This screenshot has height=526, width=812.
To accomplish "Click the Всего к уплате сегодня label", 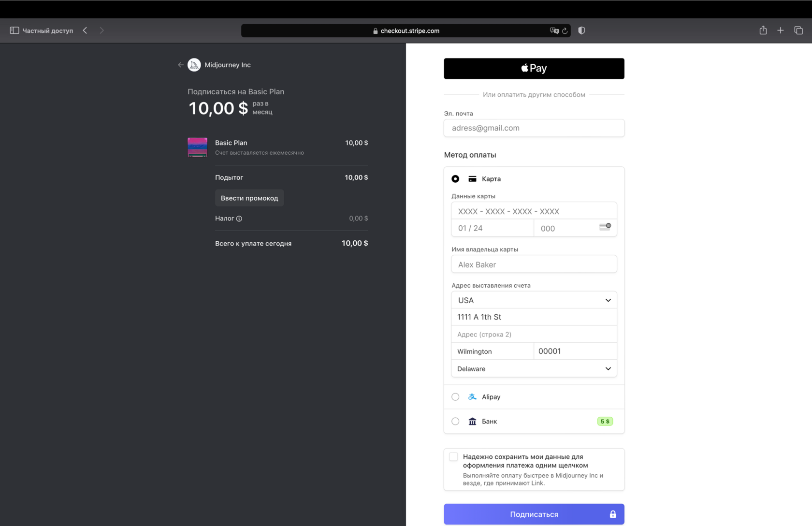I will click(253, 244).
